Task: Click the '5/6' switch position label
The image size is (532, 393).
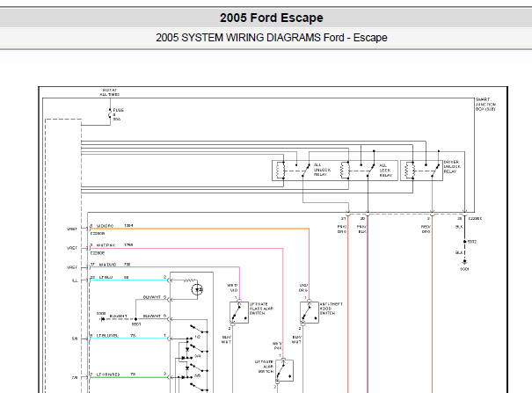Action: [x=198, y=375]
